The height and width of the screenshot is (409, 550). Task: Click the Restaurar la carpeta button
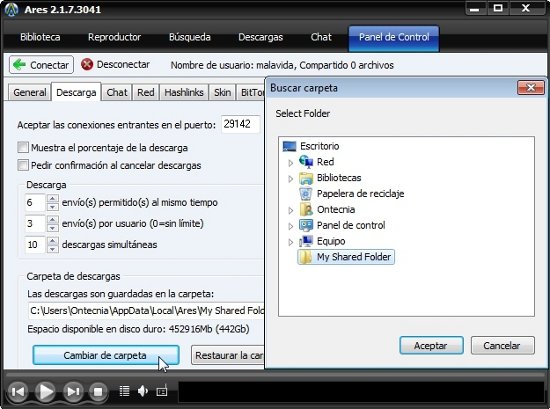click(229, 355)
